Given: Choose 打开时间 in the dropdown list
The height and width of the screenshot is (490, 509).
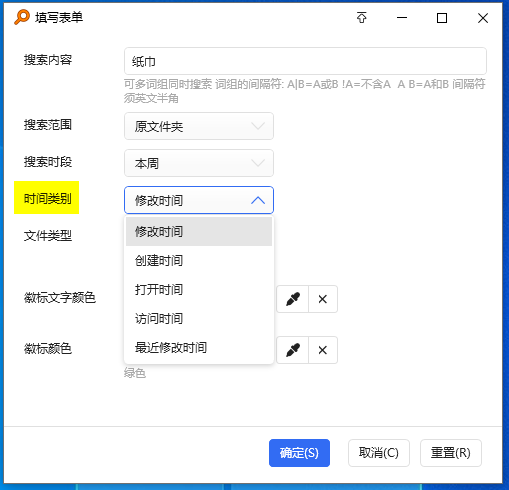Looking at the screenshot, I should point(199,289).
